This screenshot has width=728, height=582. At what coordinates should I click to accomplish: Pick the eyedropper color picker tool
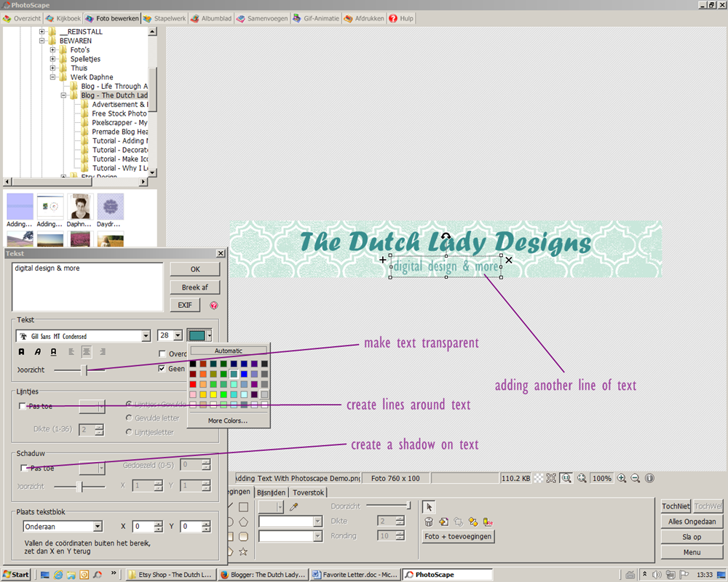coord(293,507)
